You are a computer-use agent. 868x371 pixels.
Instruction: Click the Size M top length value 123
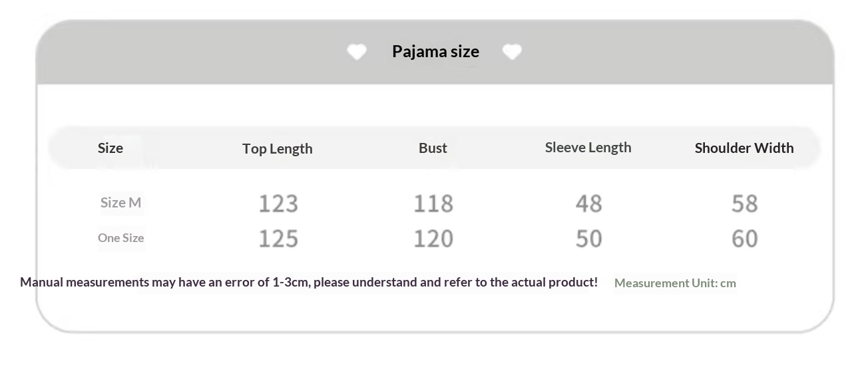pyautogui.click(x=278, y=203)
